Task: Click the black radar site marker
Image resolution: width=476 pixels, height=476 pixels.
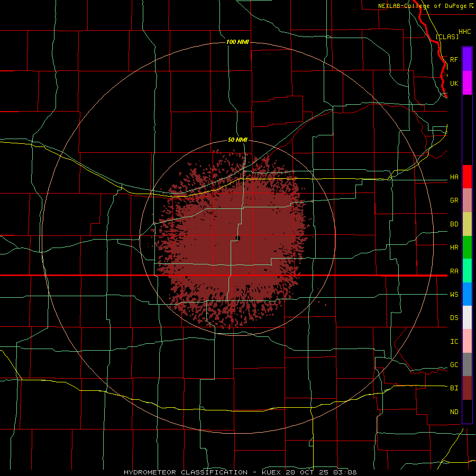Action: (x=237, y=237)
